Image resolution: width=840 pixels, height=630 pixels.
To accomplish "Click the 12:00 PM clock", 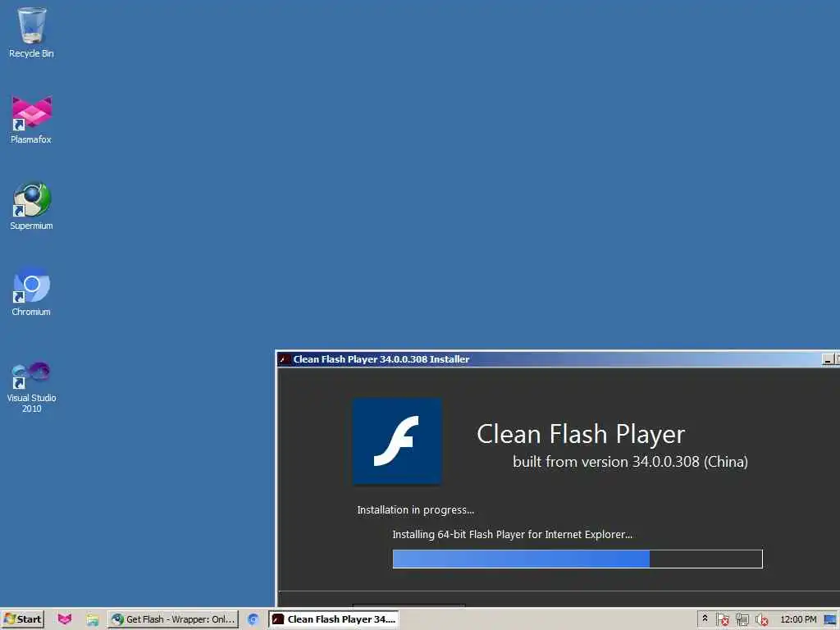I will coord(798,619).
